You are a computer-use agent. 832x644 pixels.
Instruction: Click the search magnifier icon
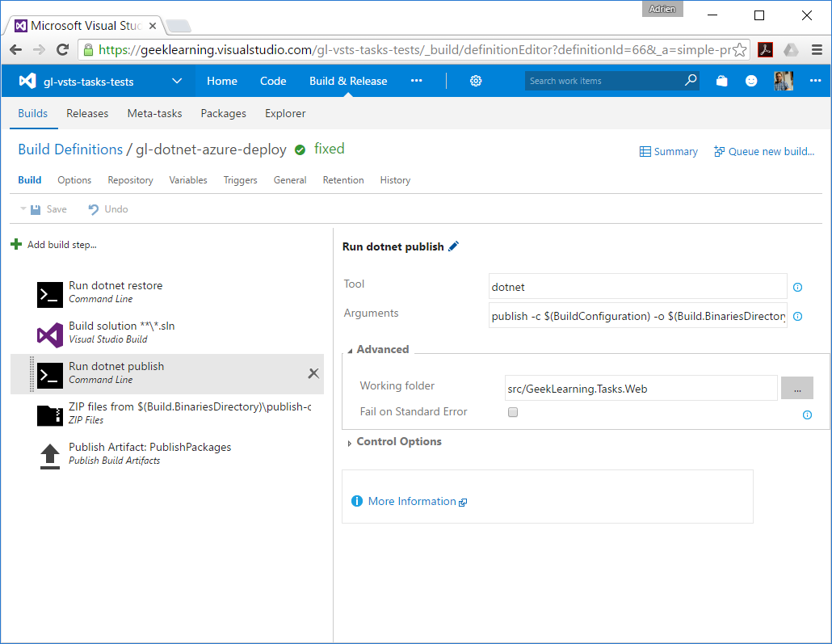[691, 80]
